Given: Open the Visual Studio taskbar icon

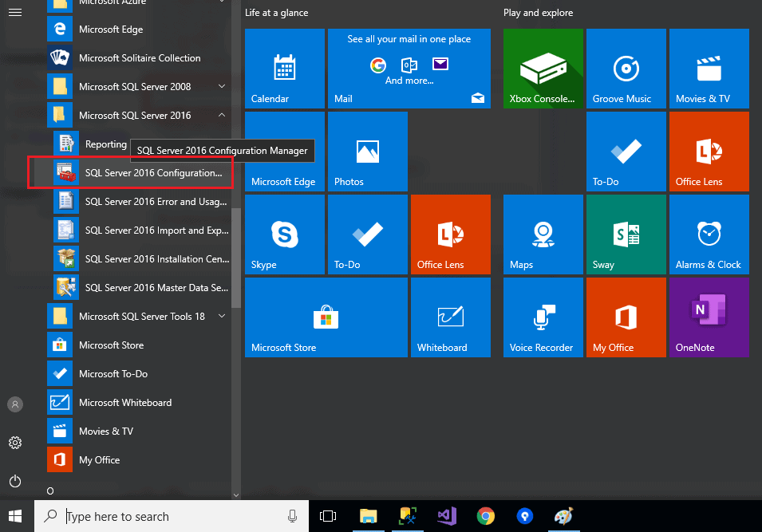Looking at the screenshot, I should pyautogui.click(x=446, y=516).
